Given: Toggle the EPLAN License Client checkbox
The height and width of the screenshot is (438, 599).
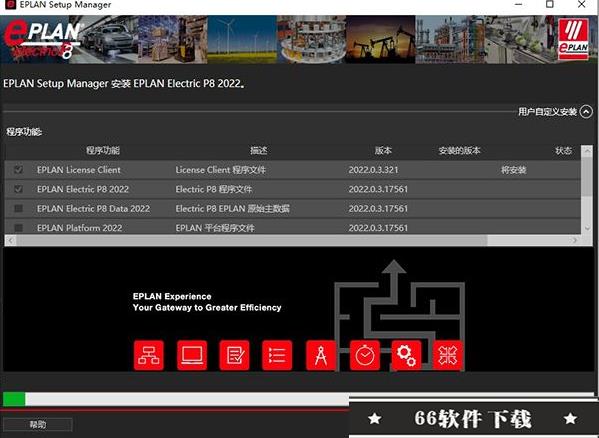Looking at the screenshot, I should tap(18, 170).
